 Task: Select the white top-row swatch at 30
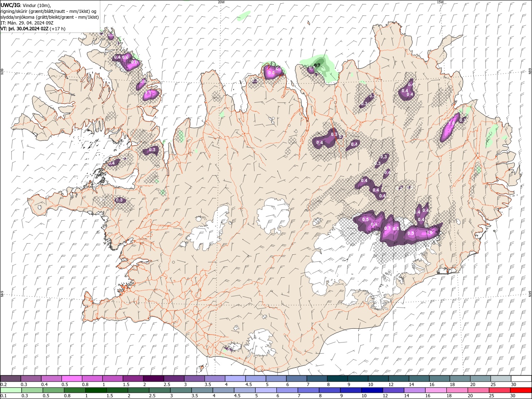[521, 379]
